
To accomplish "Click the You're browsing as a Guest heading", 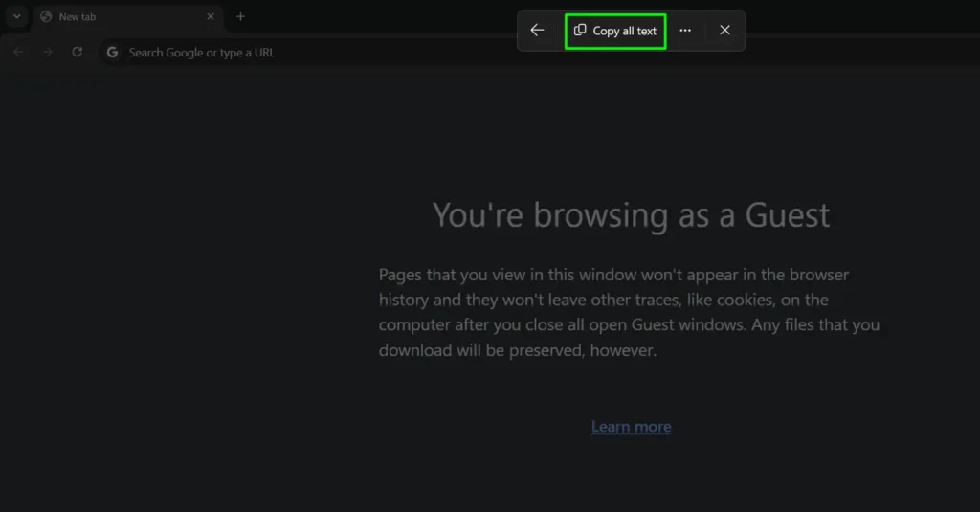I will 631,215.
